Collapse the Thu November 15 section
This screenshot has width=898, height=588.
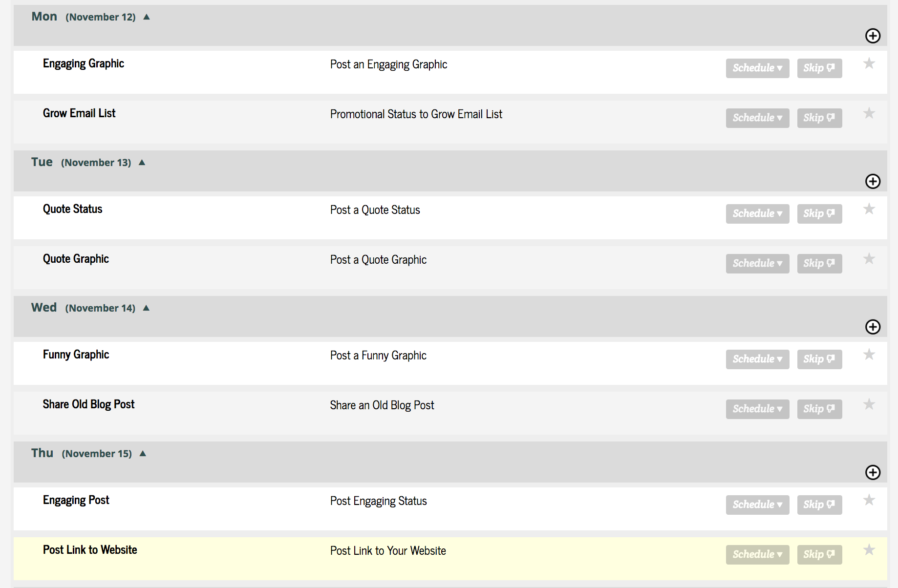pyautogui.click(x=143, y=454)
